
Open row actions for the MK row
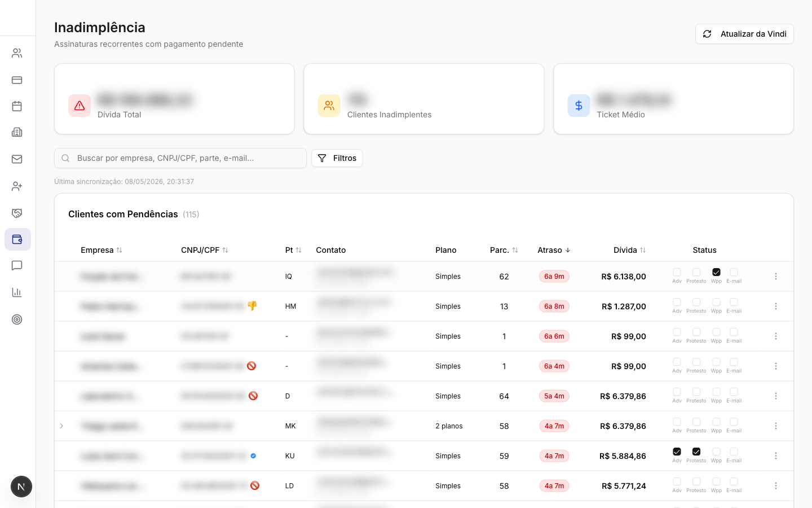[776, 426]
